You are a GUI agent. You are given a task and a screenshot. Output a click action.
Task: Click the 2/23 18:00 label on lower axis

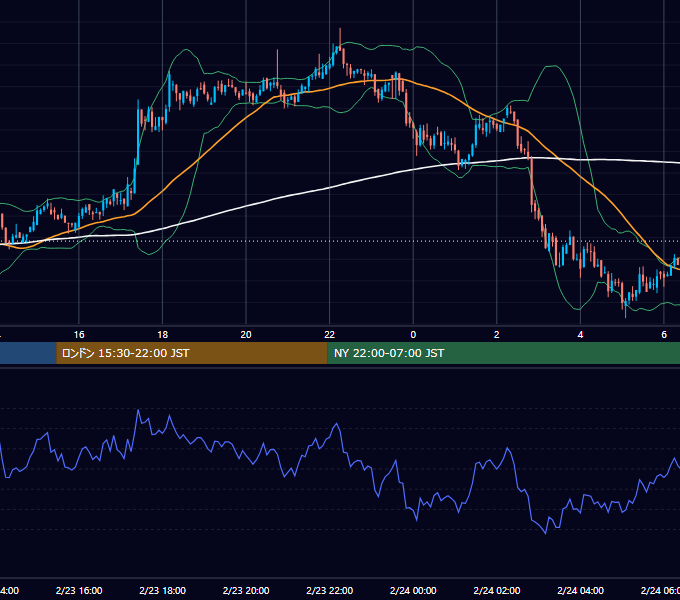click(163, 590)
